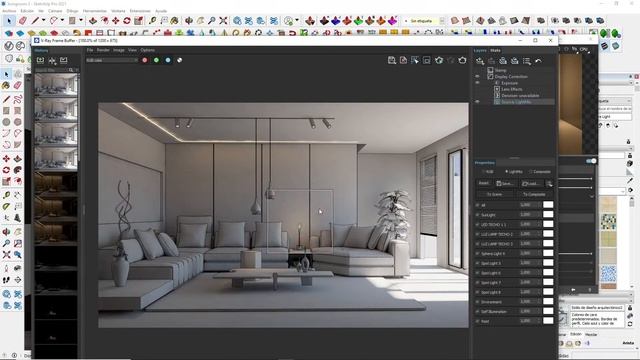640x360 pixels.
Task: Switch to the Stats tab
Action: (496, 51)
